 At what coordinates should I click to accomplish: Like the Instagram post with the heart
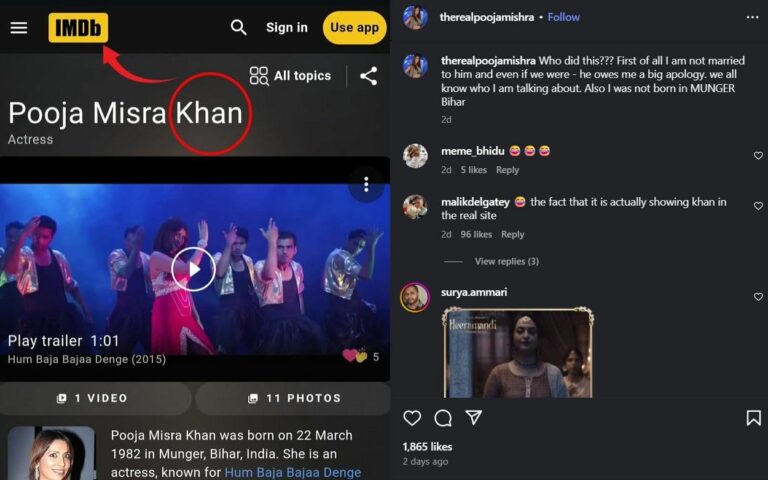[411, 418]
